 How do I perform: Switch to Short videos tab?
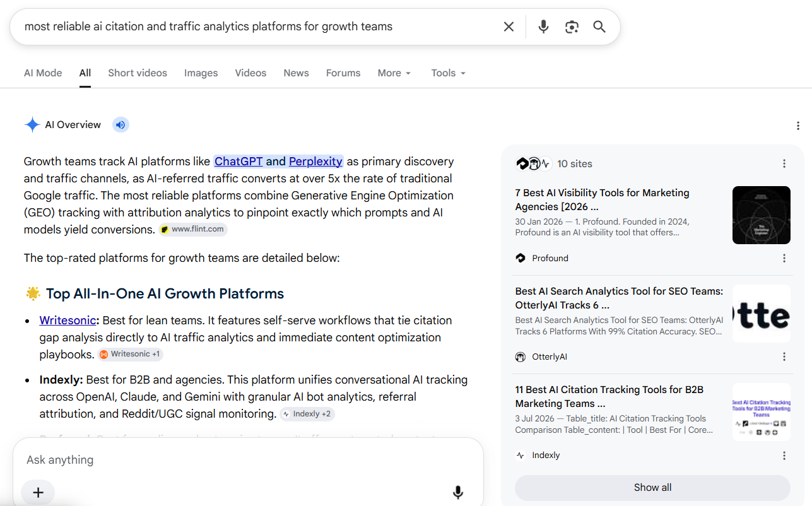tap(138, 73)
